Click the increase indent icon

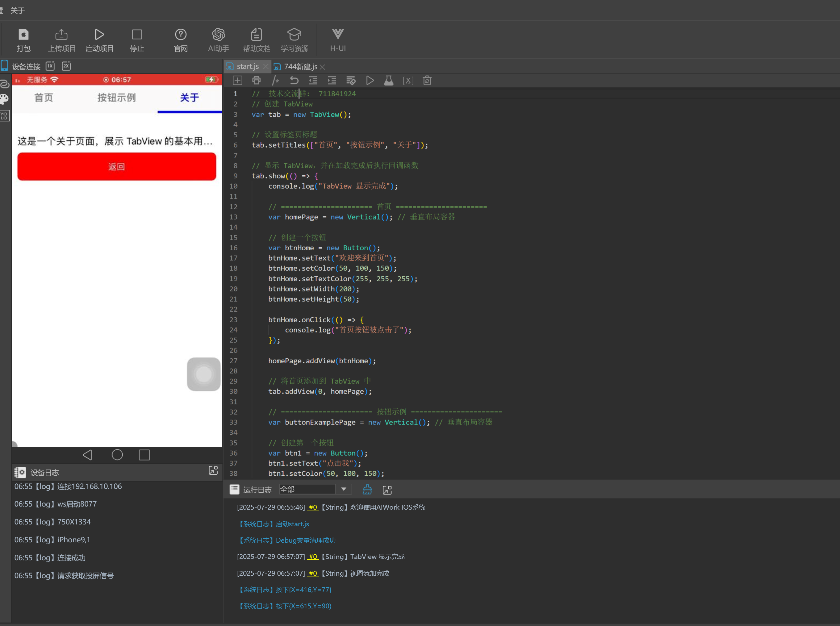coord(332,80)
